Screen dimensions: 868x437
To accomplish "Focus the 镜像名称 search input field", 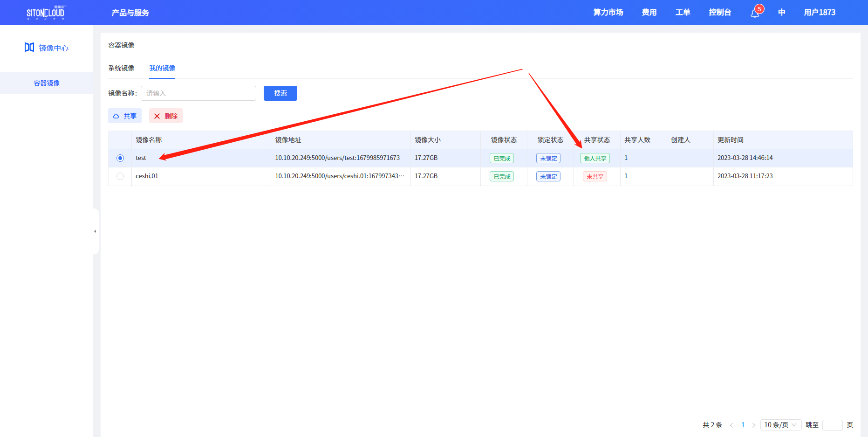I will 198,93.
